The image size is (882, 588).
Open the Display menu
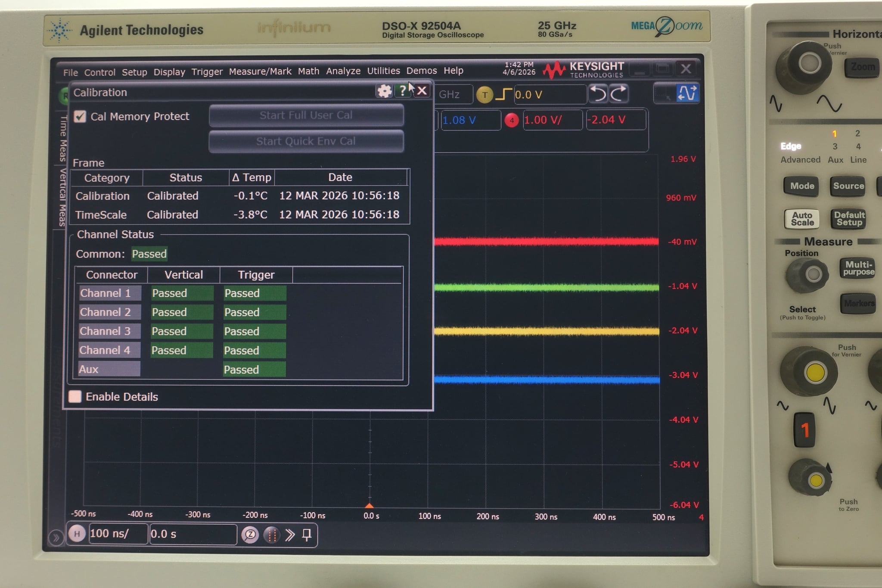(169, 72)
